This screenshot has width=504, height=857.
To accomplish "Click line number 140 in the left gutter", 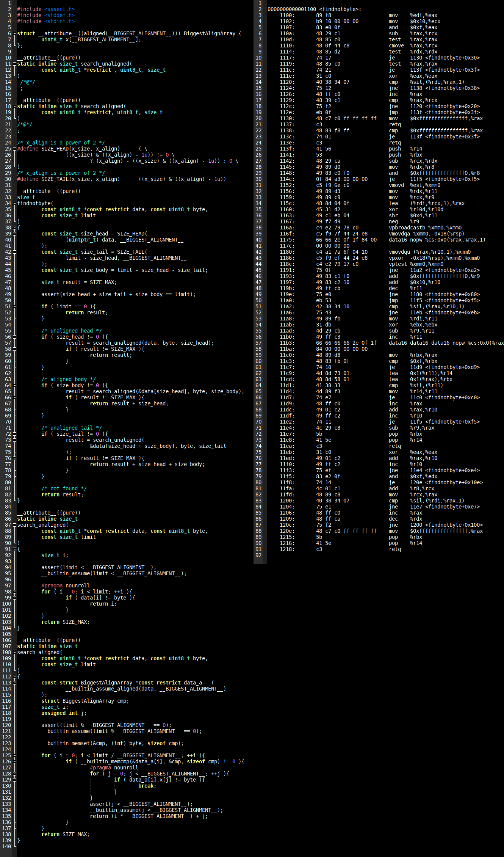I will 7,847.
